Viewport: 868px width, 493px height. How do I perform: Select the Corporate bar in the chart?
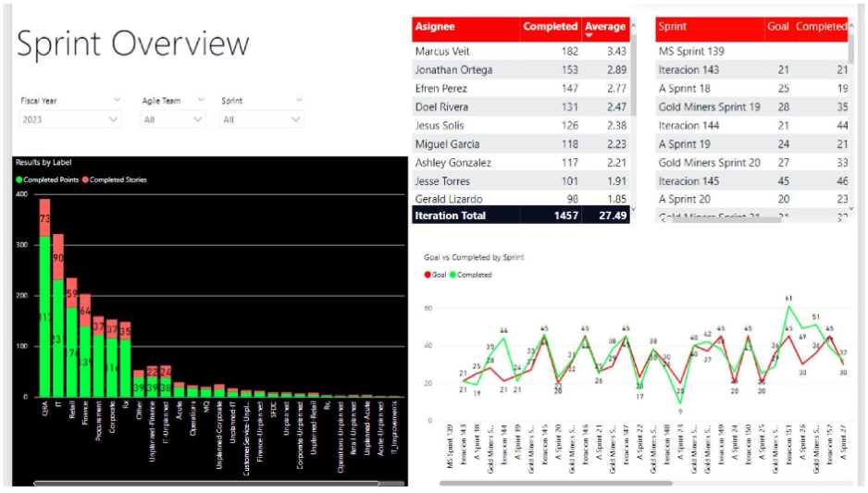[x=112, y=358]
